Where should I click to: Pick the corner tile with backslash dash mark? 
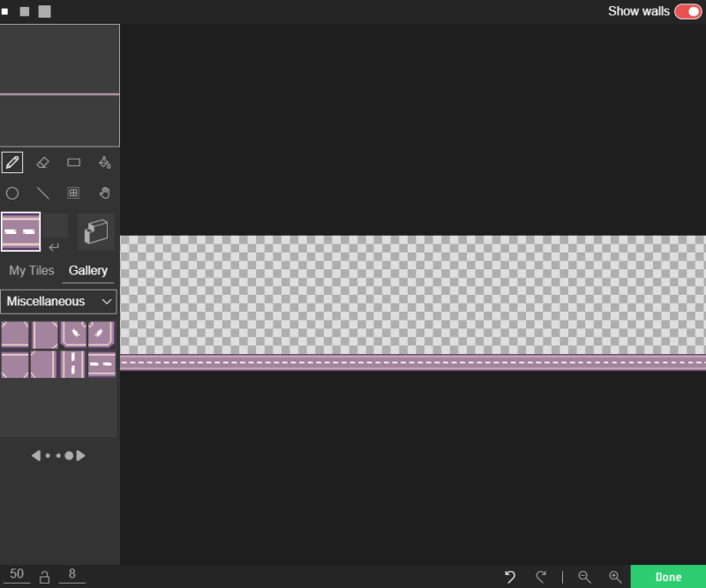click(x=73, y=335)
